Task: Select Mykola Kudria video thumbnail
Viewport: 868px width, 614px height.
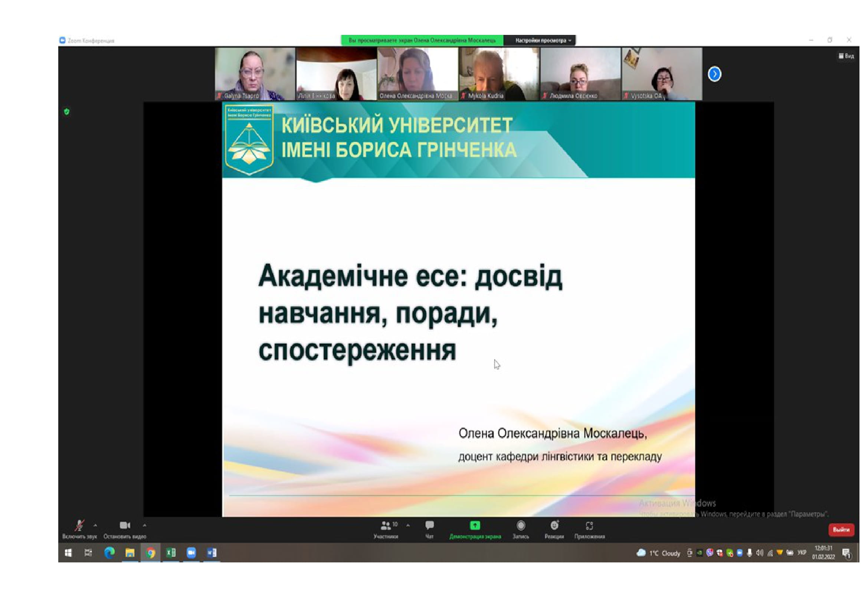Action: 499,74
